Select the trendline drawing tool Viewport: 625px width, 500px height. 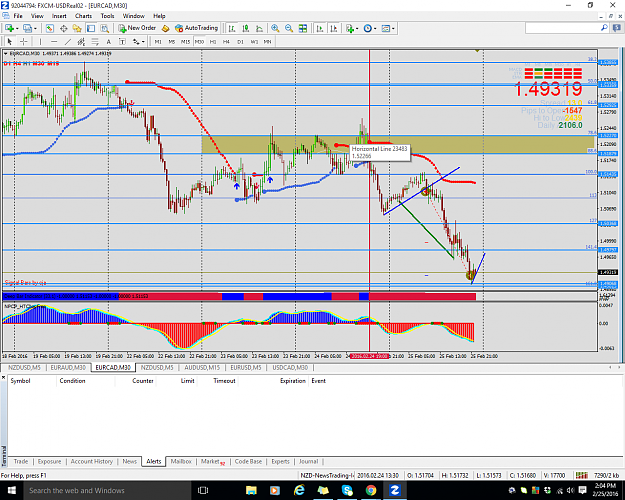pos(68,41)
